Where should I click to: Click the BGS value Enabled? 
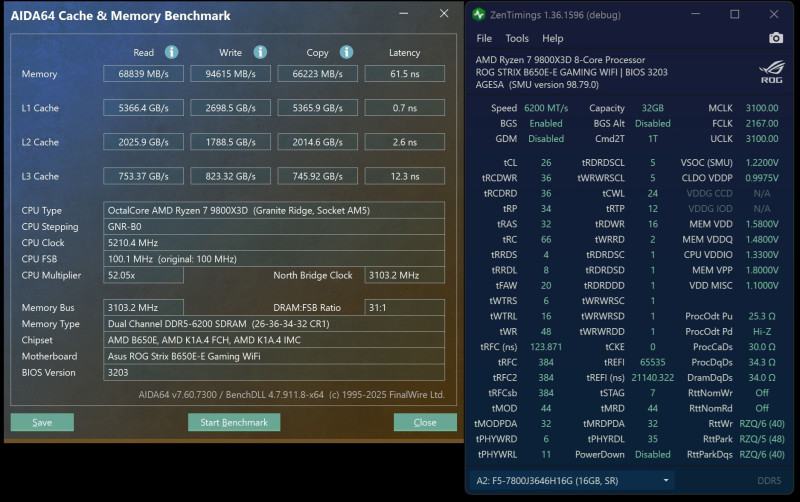pos(546,123)
